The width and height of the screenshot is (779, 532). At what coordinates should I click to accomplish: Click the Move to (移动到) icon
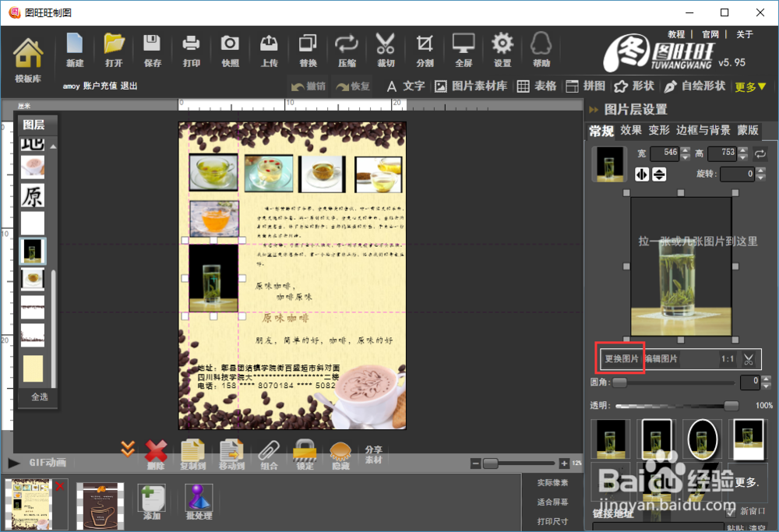[231, 451]
